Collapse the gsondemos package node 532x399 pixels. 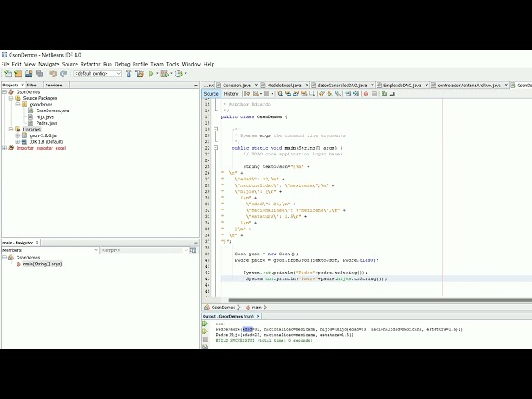tap(17, 105)
